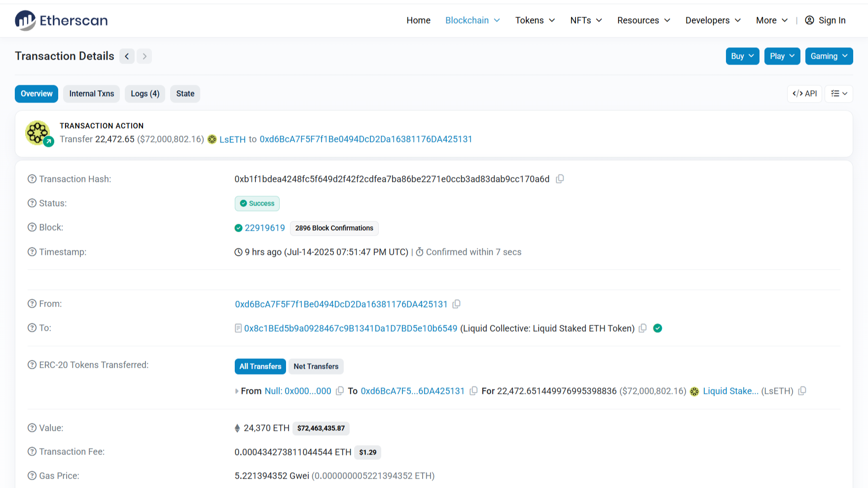Click the Liquid Staked token icon in transfers row
The height and width of the screenshot is (488, 868).
pyautogui.click(x=694, y=391)
